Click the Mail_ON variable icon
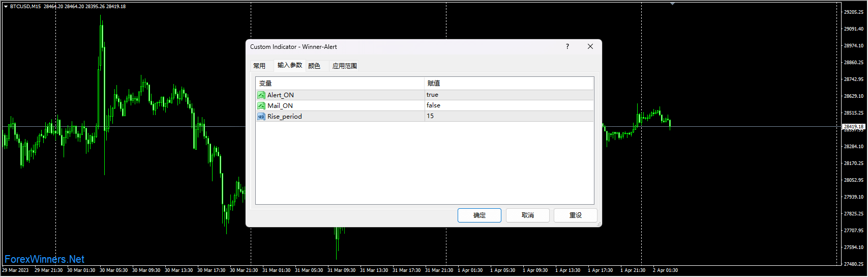868x277 pixels. [x=261, y=106]
